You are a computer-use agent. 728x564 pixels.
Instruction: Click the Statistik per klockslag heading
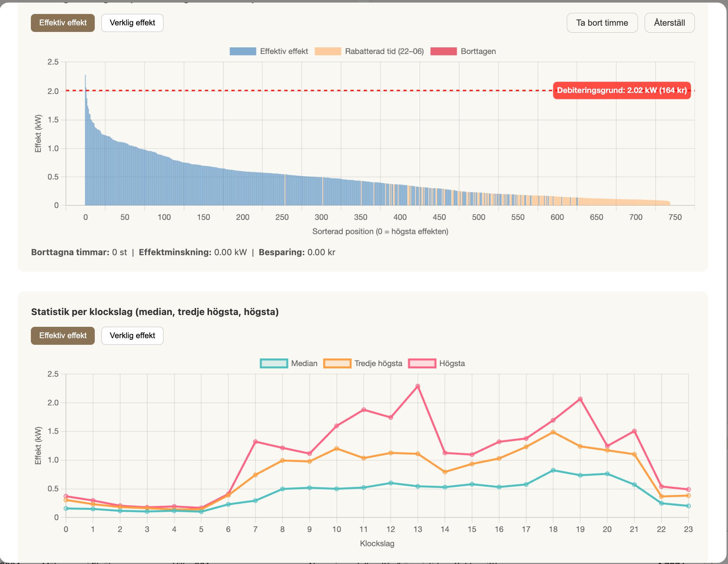(155, 312)
